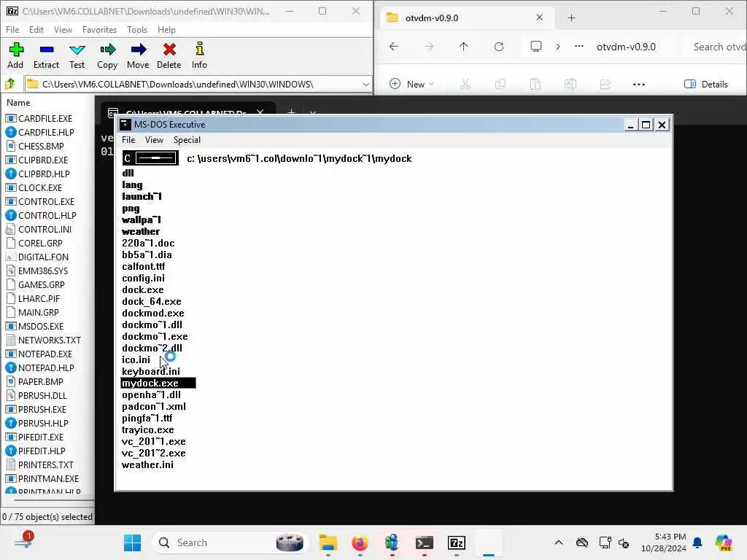Select the dll directory entry
Viewport: 747px width, 560px height.
tap(128, 174)
